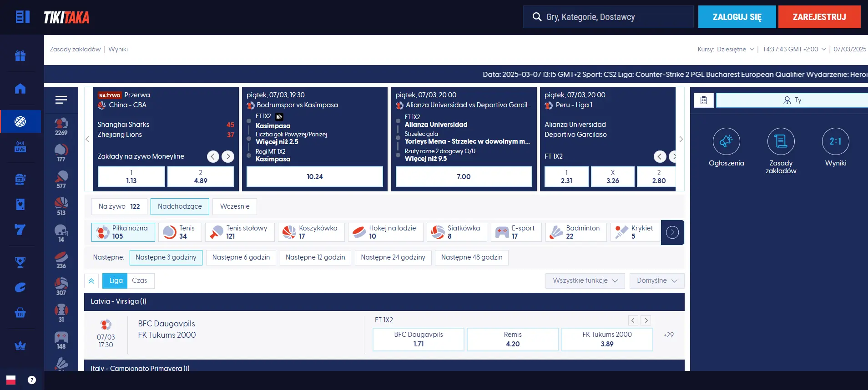The height and width of the screenshot is (390, 868).
Task: Open the gift promotions icon in sidebar
Action: (20, 56)
